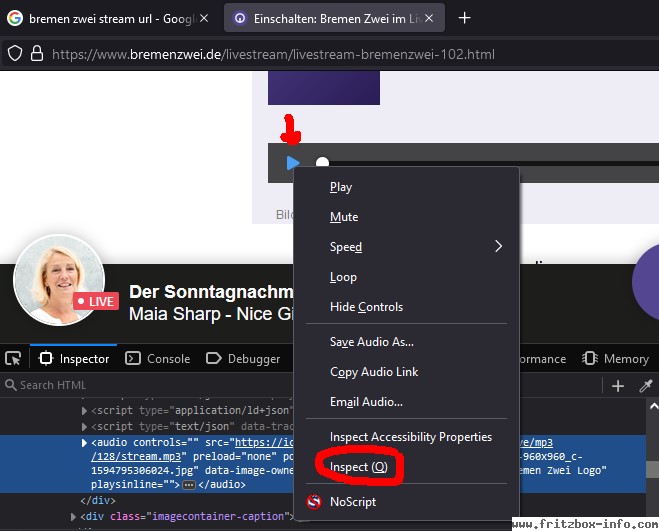Open the Performance devtools tab
This screenshot has width=659, height=531.
[x=543, y=359]
